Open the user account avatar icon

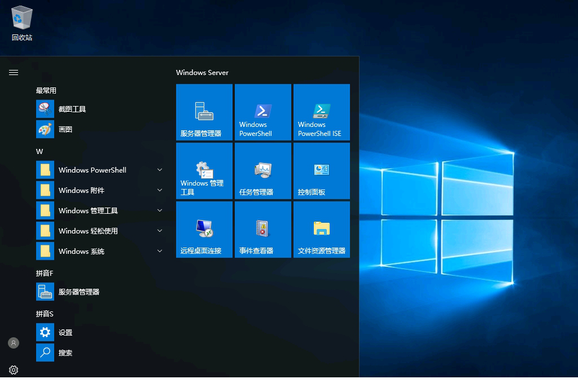coord(14,343)
